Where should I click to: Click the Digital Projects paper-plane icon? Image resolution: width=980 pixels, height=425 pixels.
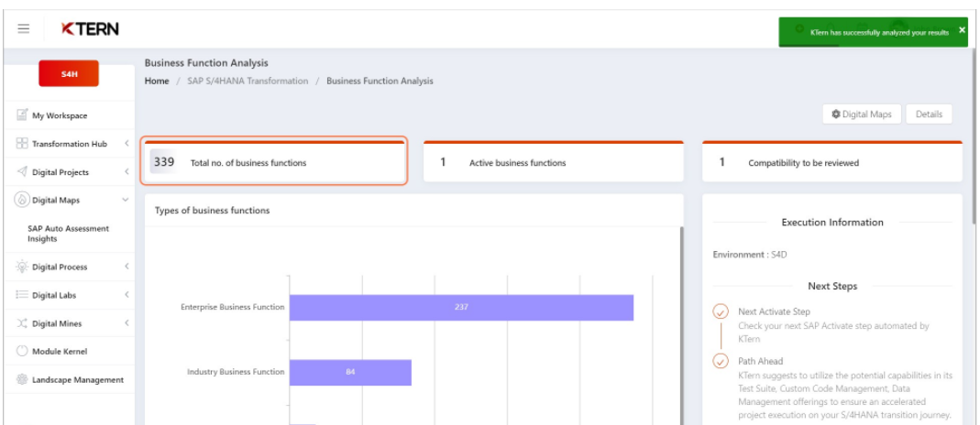tap(23, 171)
